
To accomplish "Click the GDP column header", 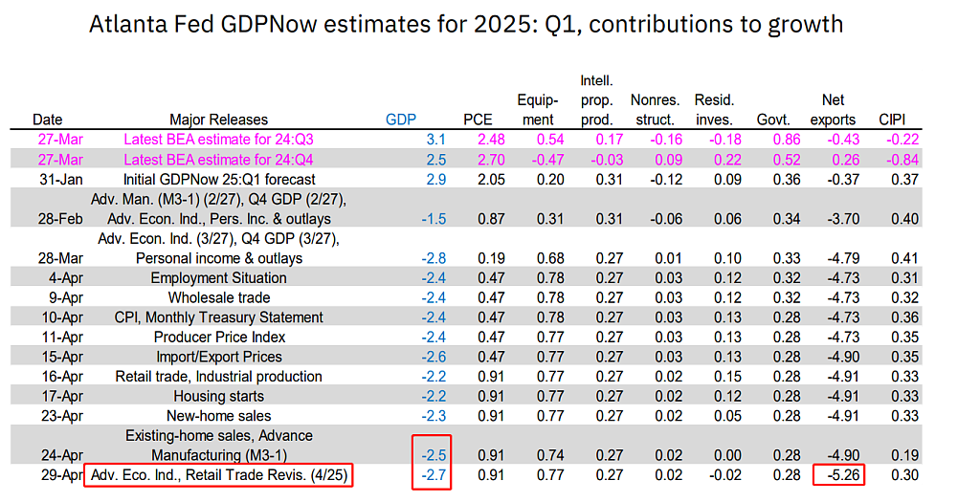I will (401, 120).
